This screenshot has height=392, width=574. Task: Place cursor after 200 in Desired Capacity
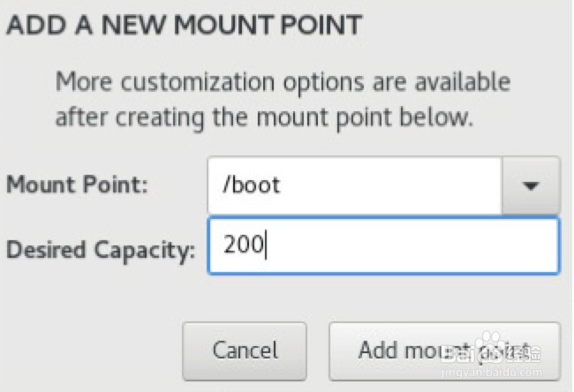pos(266,245)
